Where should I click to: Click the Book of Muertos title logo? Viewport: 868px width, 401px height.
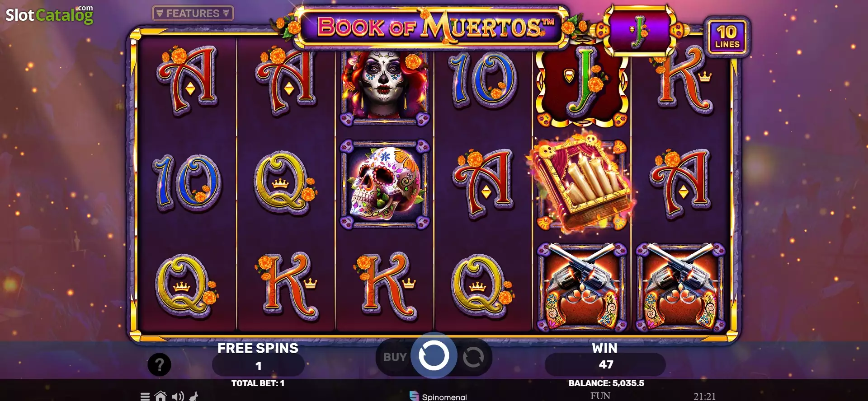tap(434, 27)
